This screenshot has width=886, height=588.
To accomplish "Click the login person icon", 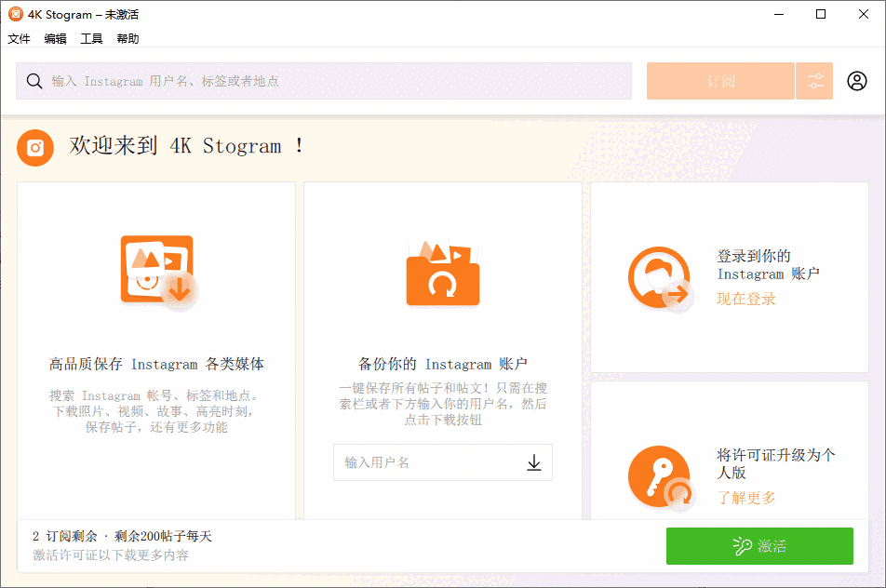I will pyautogui.click(x=660, y=278).
